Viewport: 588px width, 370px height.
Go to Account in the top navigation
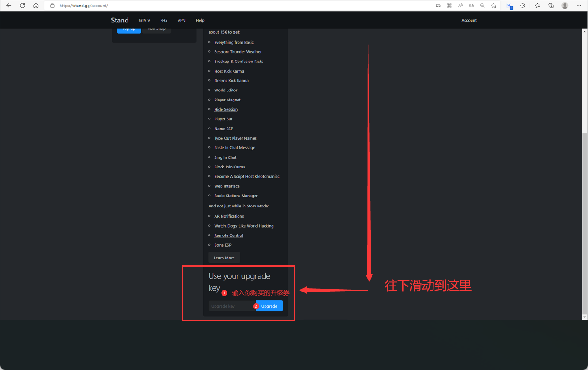pos(469,20)
